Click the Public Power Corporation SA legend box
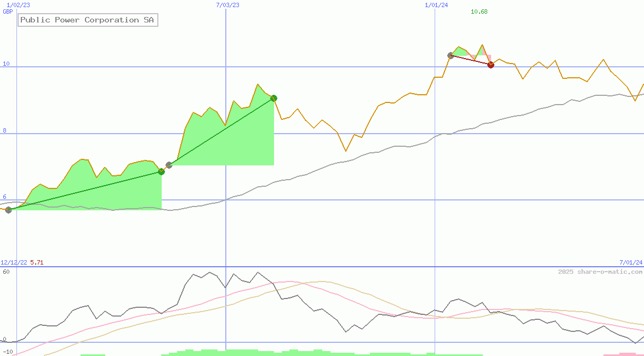This screenshot has width=644, height=356. click(x=88, y=20)
